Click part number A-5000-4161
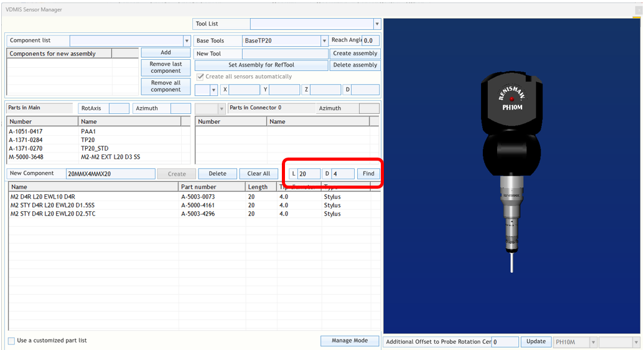This screenshot has height=350, width=644. tap(198, 206)
